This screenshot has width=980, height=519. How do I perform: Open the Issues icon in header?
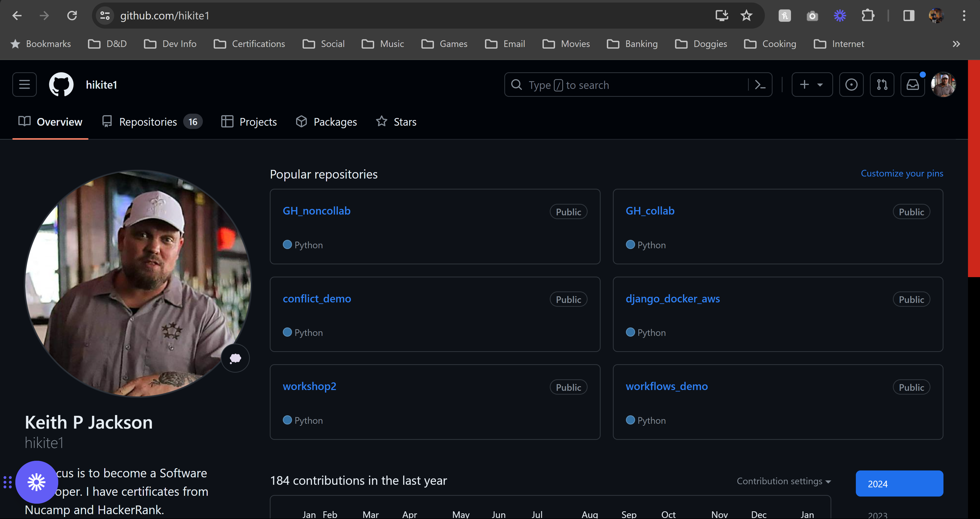point(851,84)
